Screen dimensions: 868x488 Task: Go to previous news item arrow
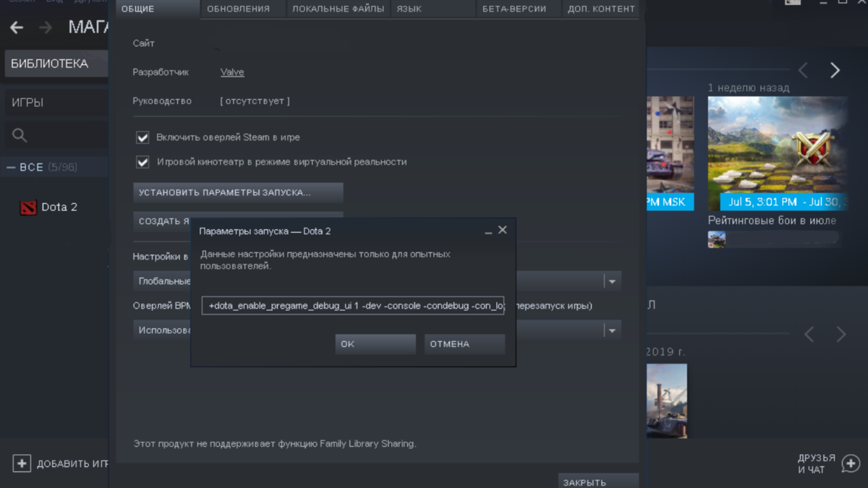tap(803, 70)
